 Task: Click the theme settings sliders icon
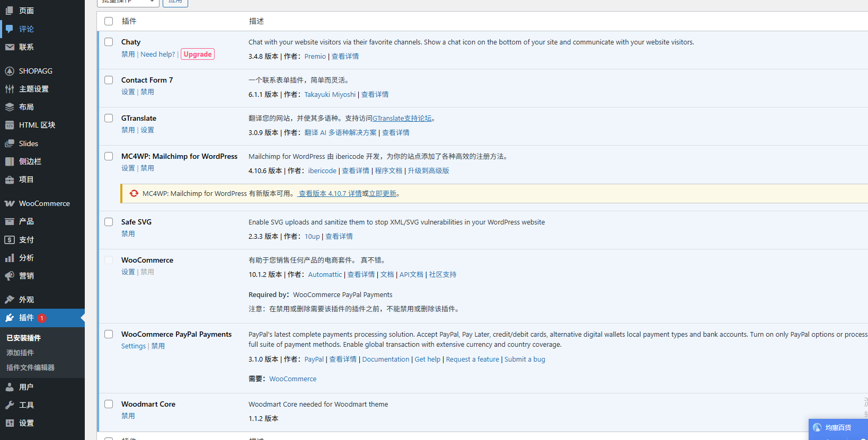point(10,89)
